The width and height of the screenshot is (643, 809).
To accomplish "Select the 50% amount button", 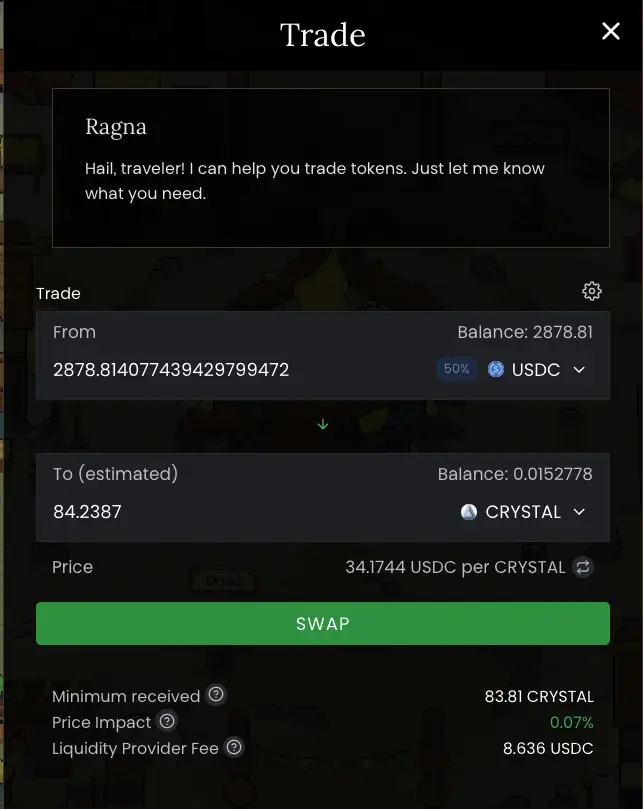I will [457, 369].
